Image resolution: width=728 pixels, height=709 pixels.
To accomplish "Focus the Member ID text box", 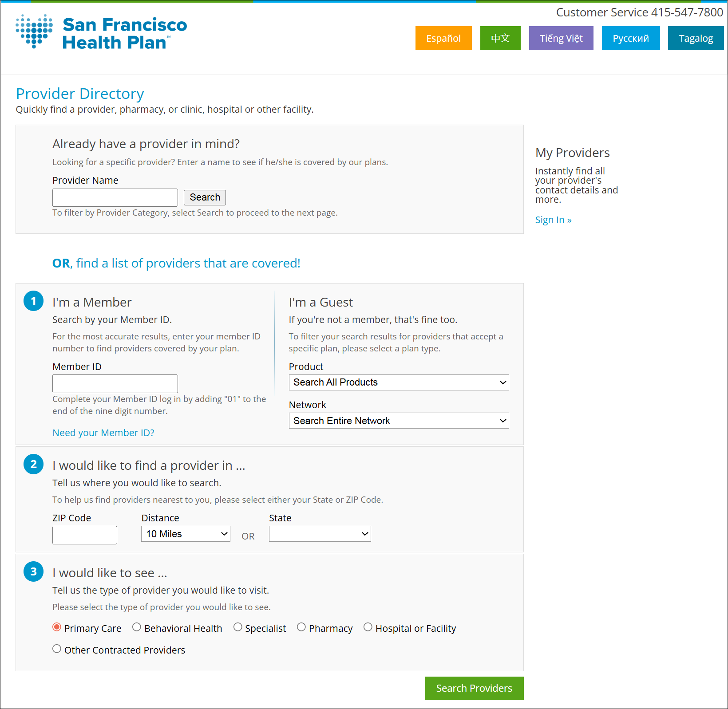I will click(x=115, y=383).
